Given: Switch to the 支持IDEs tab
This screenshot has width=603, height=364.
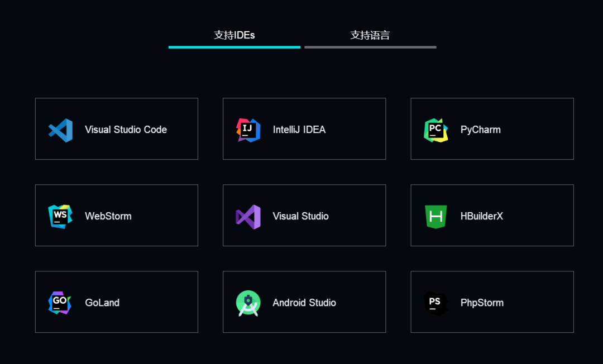Looking at the screenshot, I should pos(234,35).
